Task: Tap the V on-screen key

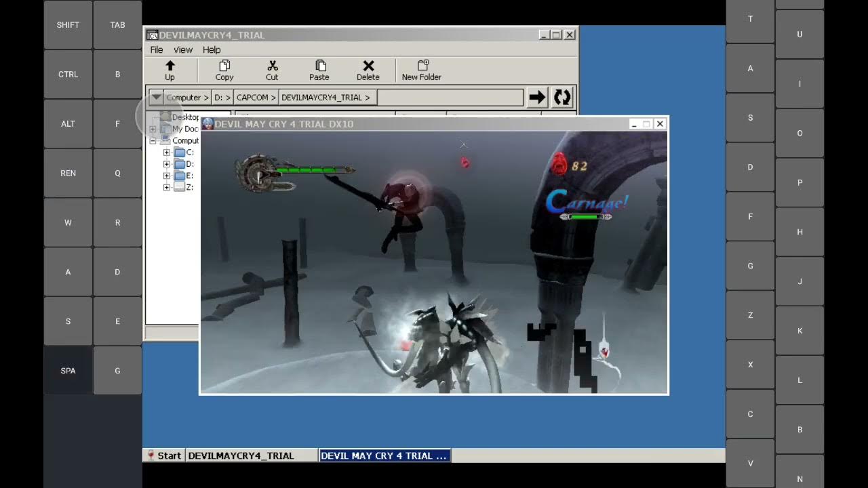Action: coord(750,464)
